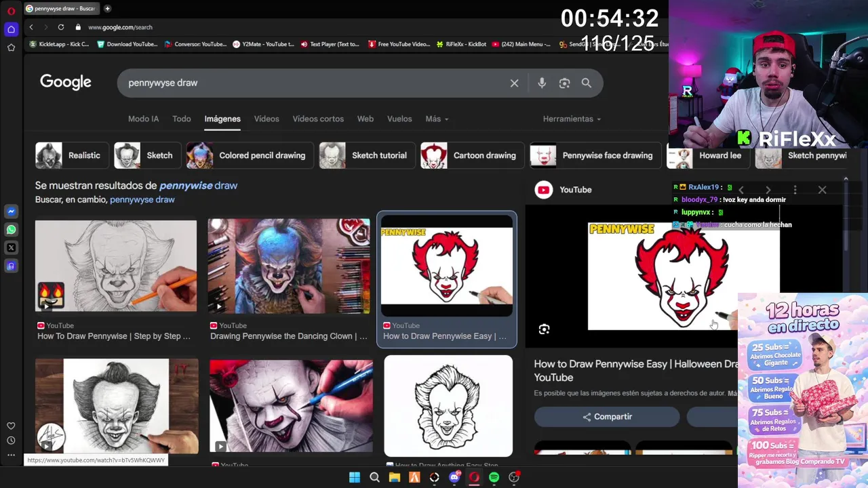Select the pennywyse draw browser tab

[61, 9]
